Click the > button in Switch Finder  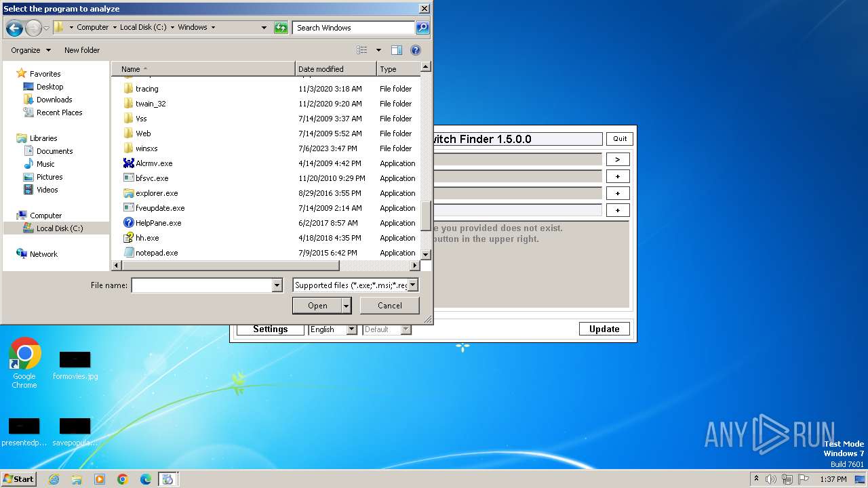point(618,160)
